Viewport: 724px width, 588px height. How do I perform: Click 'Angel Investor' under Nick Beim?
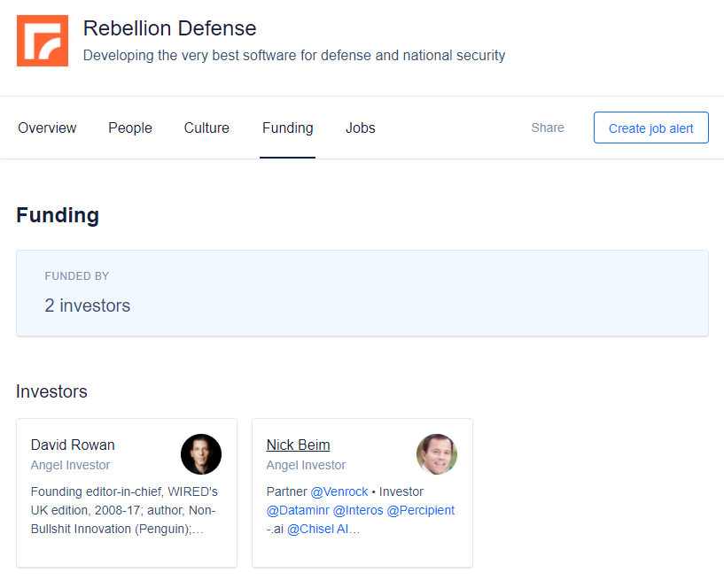[306, 465]
